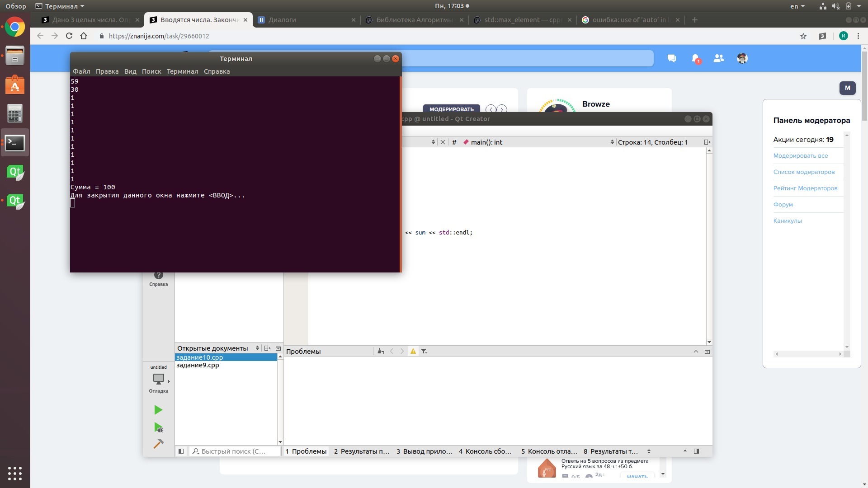Image resolution: width=868 pixels, height=488 pixels.
Task: Select задание9.cpp in open documents
Action: tap(198, 365)
